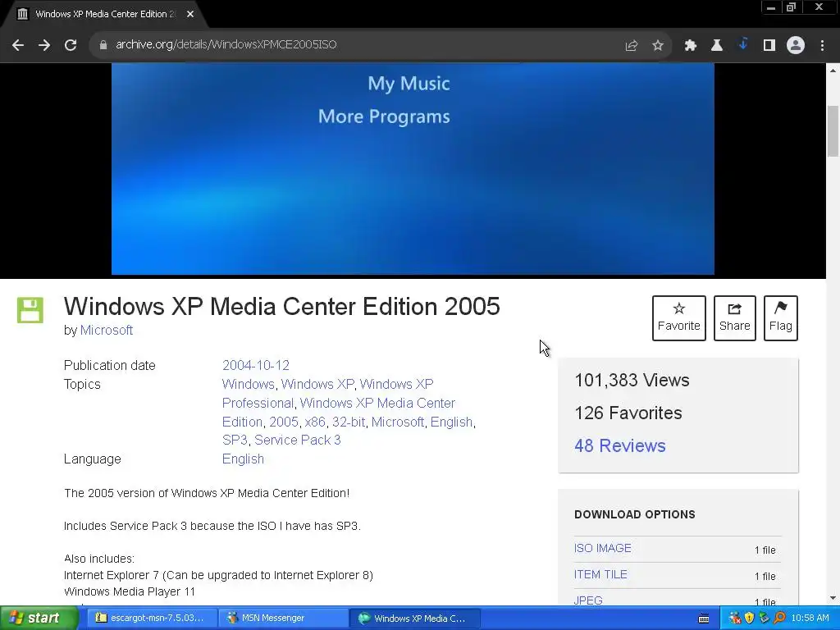Screen dimensions: 840x630
Task: Select the Windows XP Media Center tab
Action: 104,14
